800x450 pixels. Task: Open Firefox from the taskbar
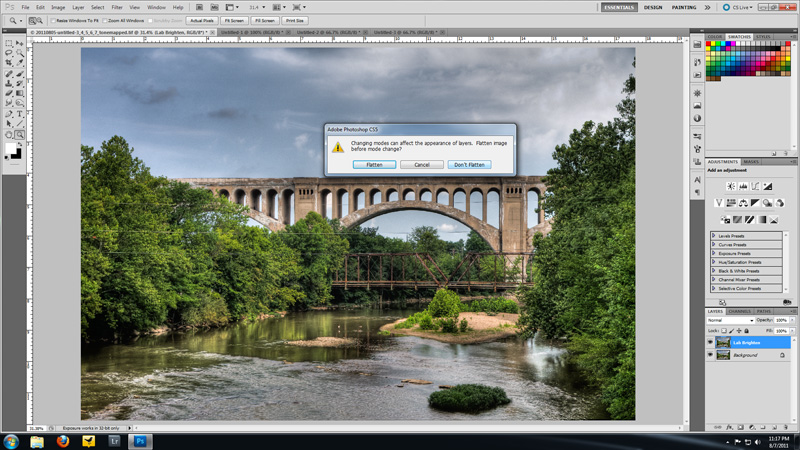(62, 441)
